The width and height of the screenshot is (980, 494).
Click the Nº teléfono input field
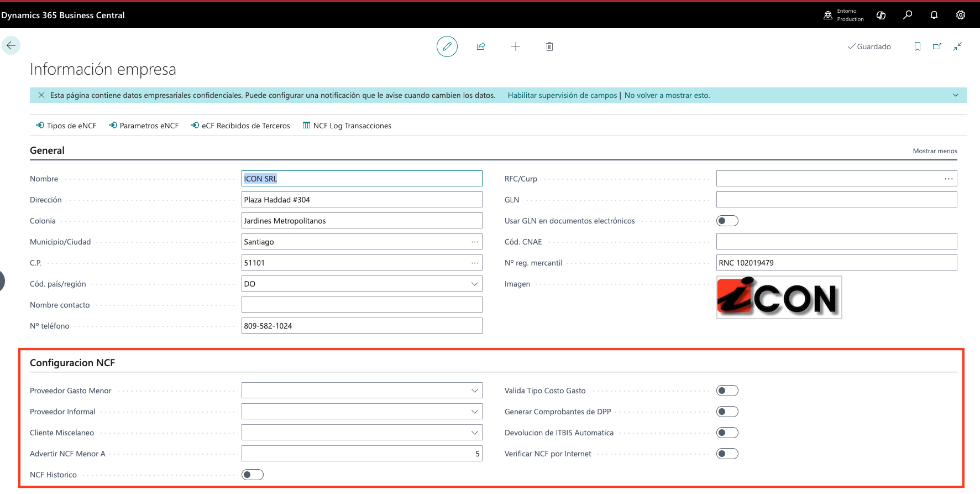click(x=361, y=326)
